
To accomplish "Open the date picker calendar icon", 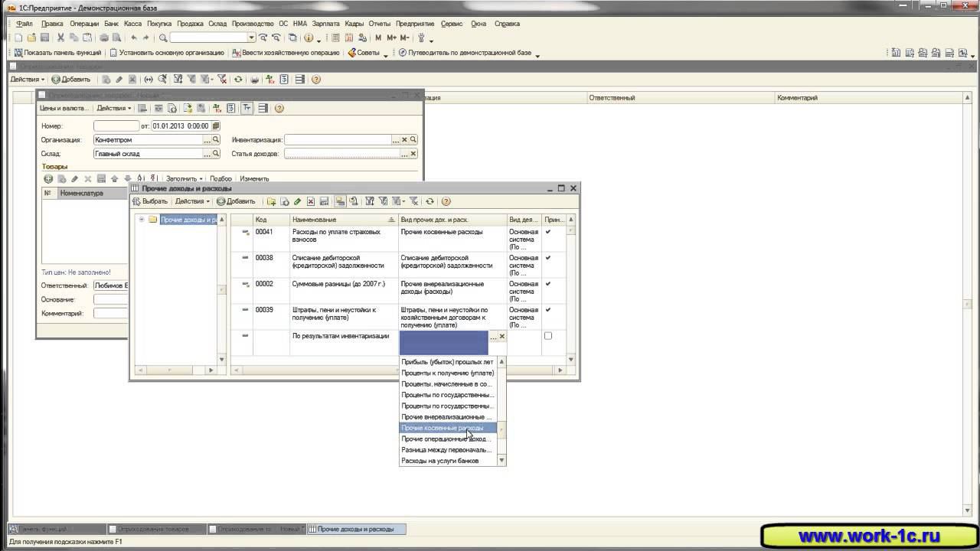I will (x=216, y=126).
